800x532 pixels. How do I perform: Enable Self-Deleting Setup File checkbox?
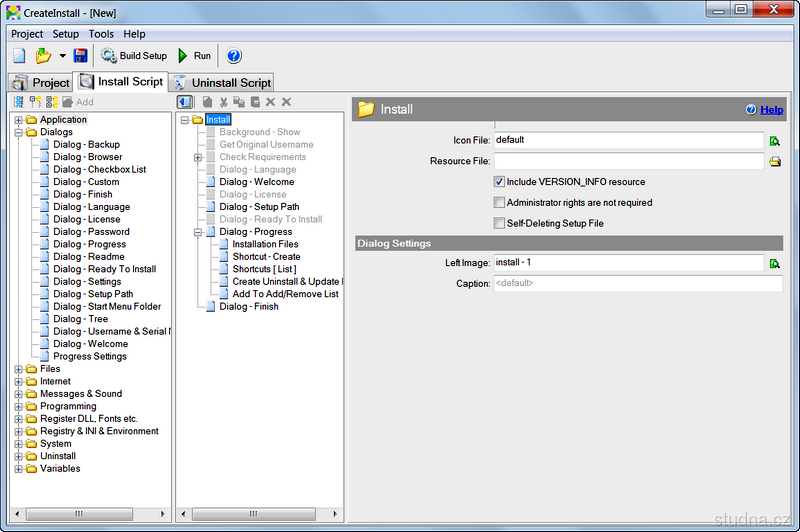click(x=499, y=223)
